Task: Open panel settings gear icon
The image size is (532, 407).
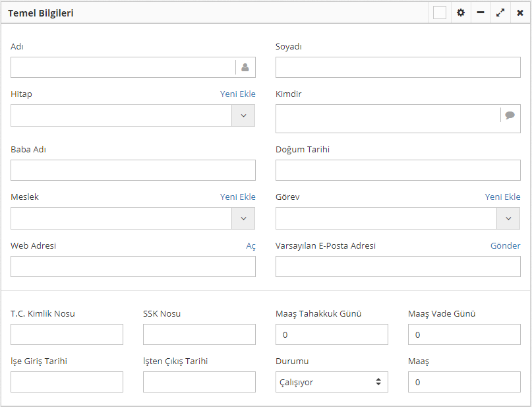Action: pyautogui.click(x=461, y=13)
